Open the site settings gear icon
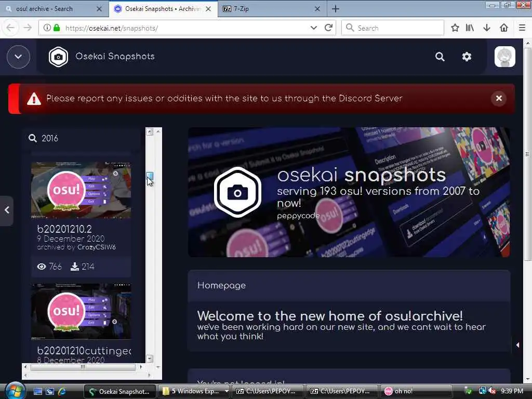This screenshot has width=532, height=399. [x=467, y=57]
